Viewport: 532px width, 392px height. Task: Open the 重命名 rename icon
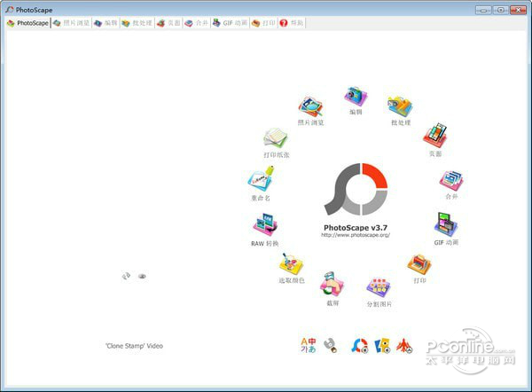pyautogui.click(x=261, y=179)
